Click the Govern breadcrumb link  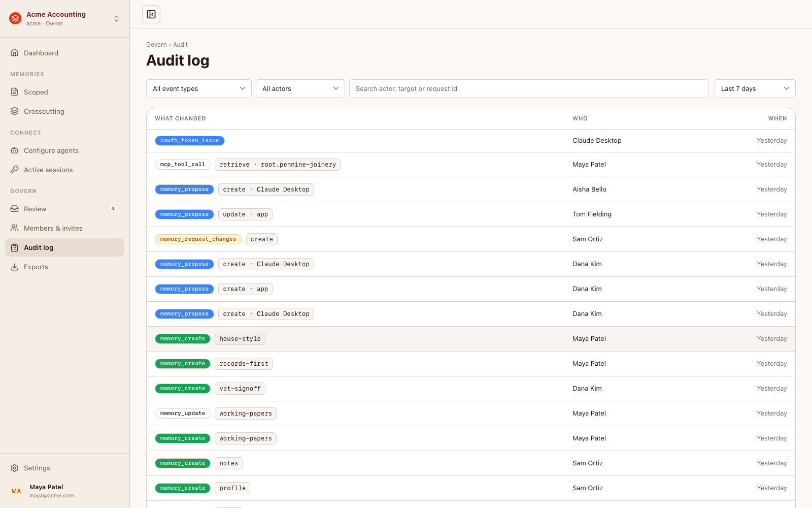pos(156,45)
